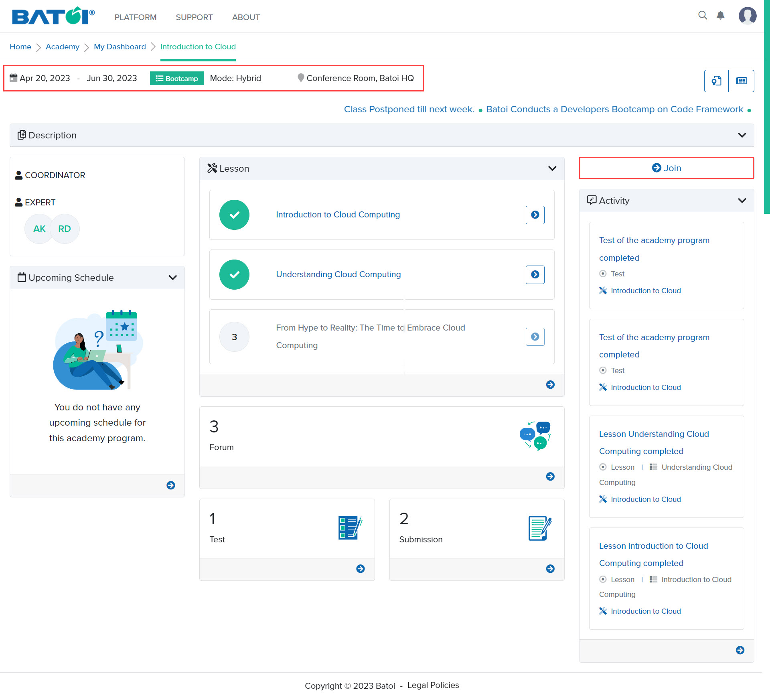Click the Bootcamp tag

click(x=177, y=78)
